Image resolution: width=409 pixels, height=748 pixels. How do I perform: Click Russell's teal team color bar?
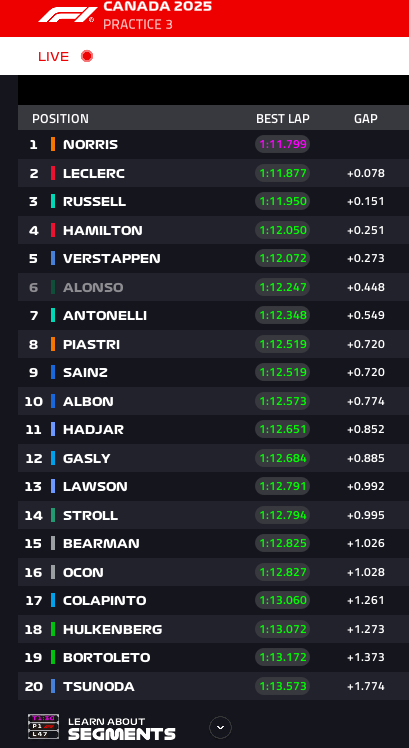tap(53, 201)
